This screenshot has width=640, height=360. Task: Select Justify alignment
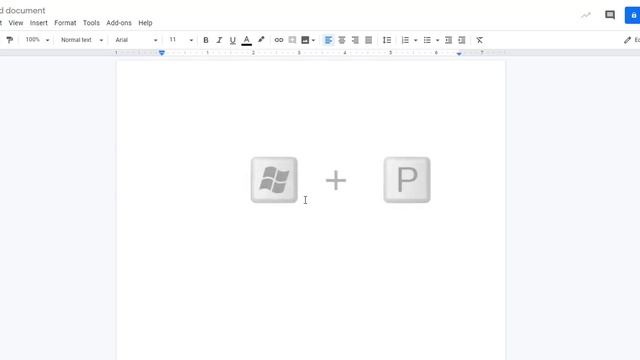click(x=369, y=40)
